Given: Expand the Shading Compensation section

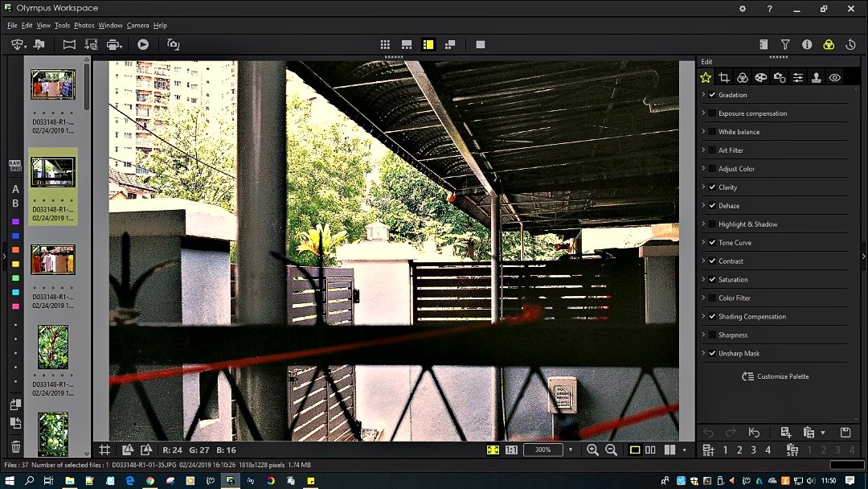Looking at the screenshot, I should tap(703, 316).
